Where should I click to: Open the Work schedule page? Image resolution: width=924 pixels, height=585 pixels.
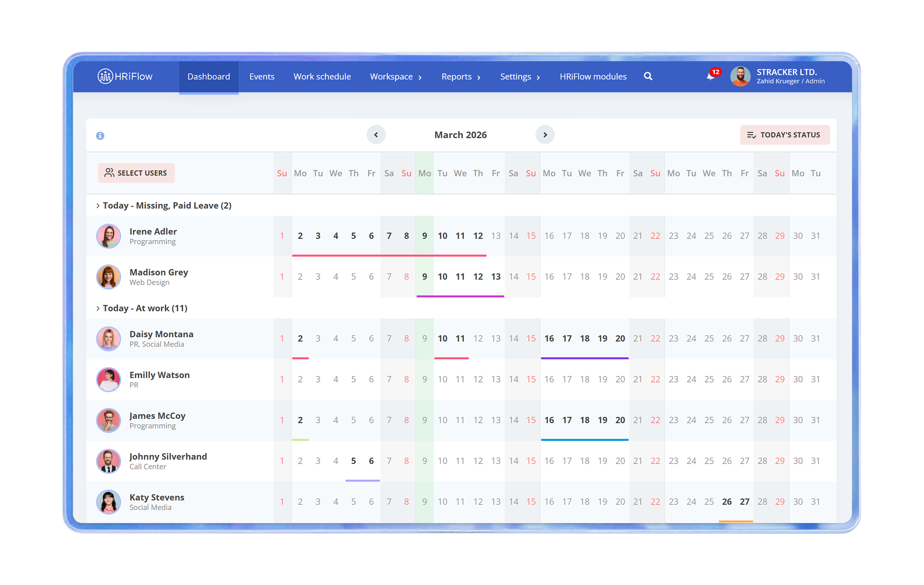click(x=322, y=76)
